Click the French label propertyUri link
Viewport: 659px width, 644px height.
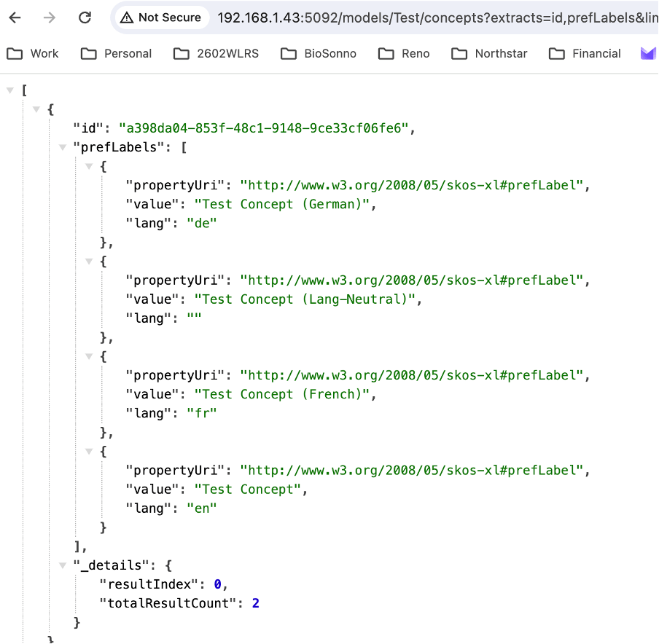pyautogui.click(x=413, y=375)
